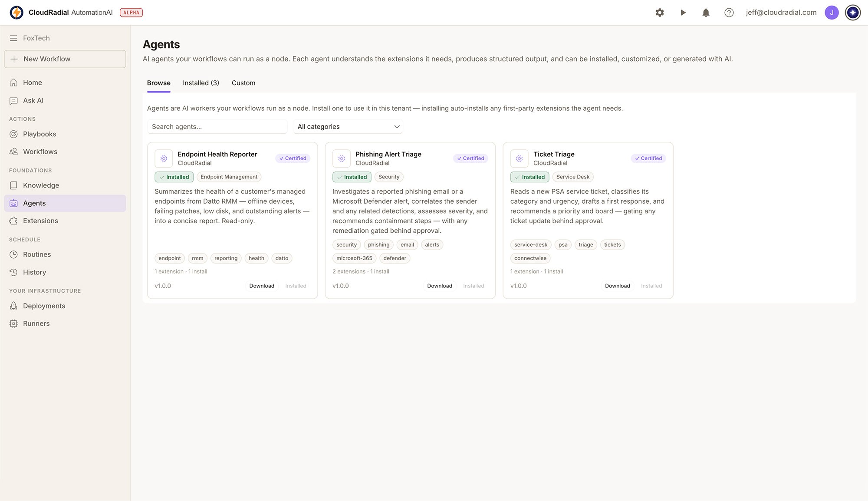868x501 pixels.
Task: Focus the Search agents input field
Action: click(x=217, y=127)
